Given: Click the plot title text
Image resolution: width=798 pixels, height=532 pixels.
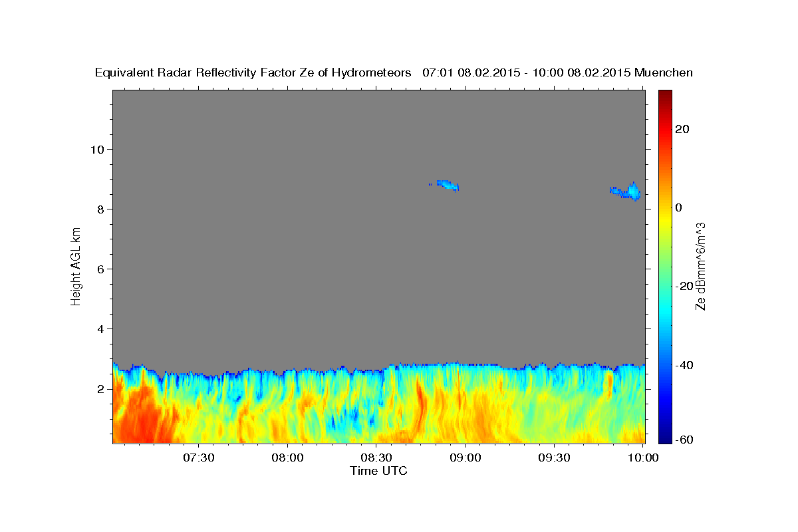Looking at the screenshot, I should pos(394,73).
